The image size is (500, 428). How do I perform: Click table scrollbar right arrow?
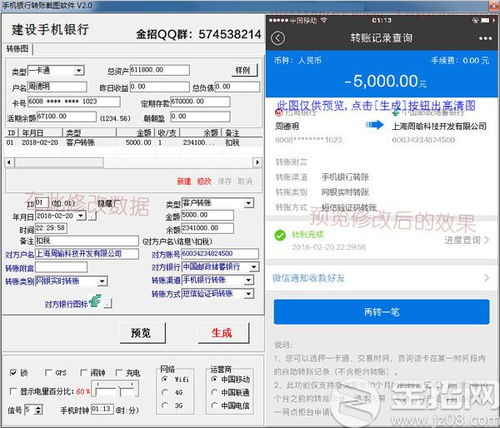pos(257,162)
